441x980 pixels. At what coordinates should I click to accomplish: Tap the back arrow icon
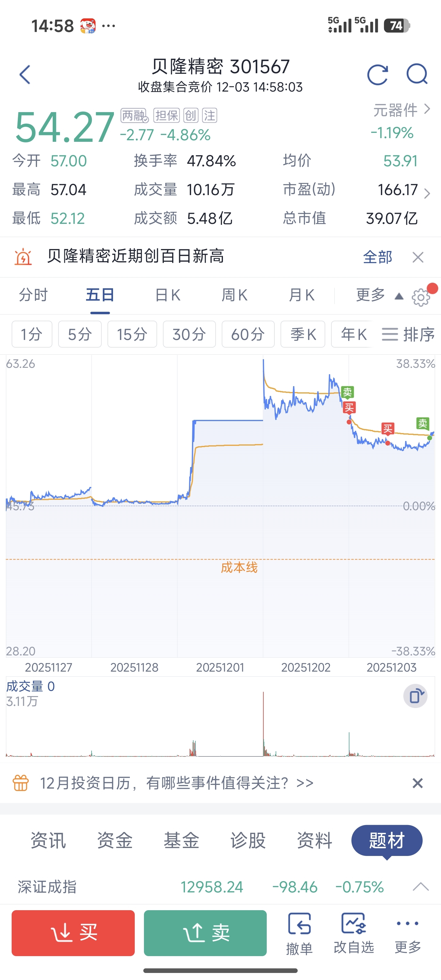[x=25, y=74]
